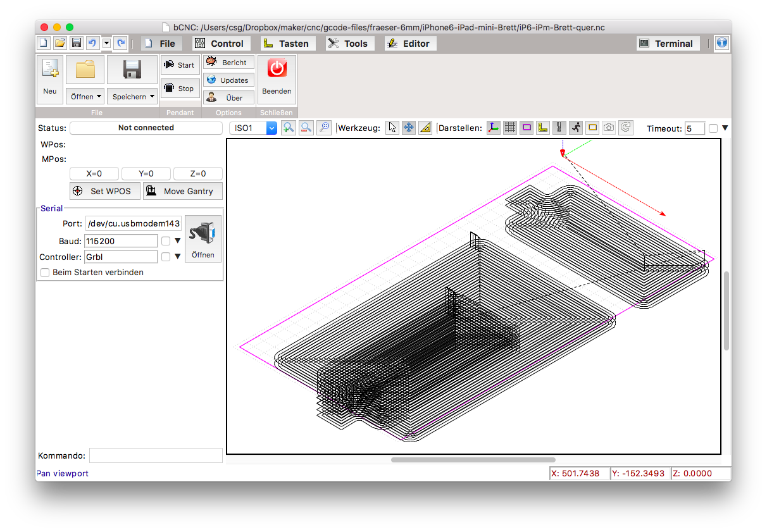Toggle the grid display icon
The height and width of the screenshot is (532, 767).
(x=509, y=128)
